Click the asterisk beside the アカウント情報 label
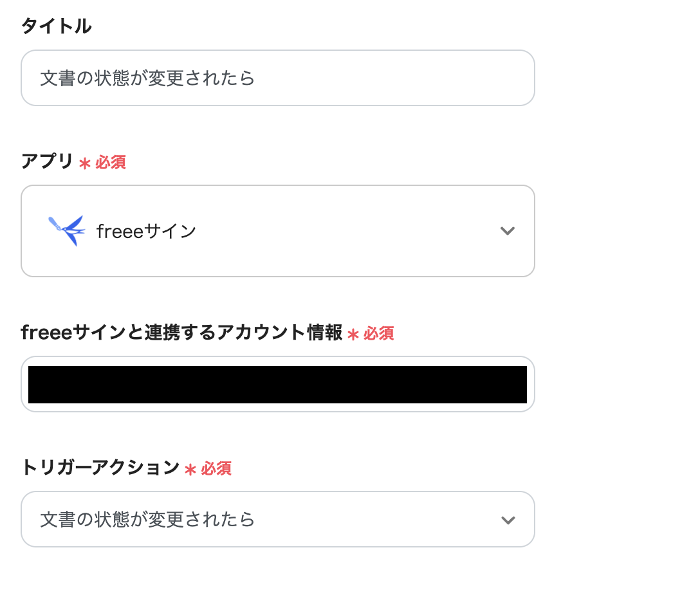Viewport: 700px width, 606px height. 353,335
